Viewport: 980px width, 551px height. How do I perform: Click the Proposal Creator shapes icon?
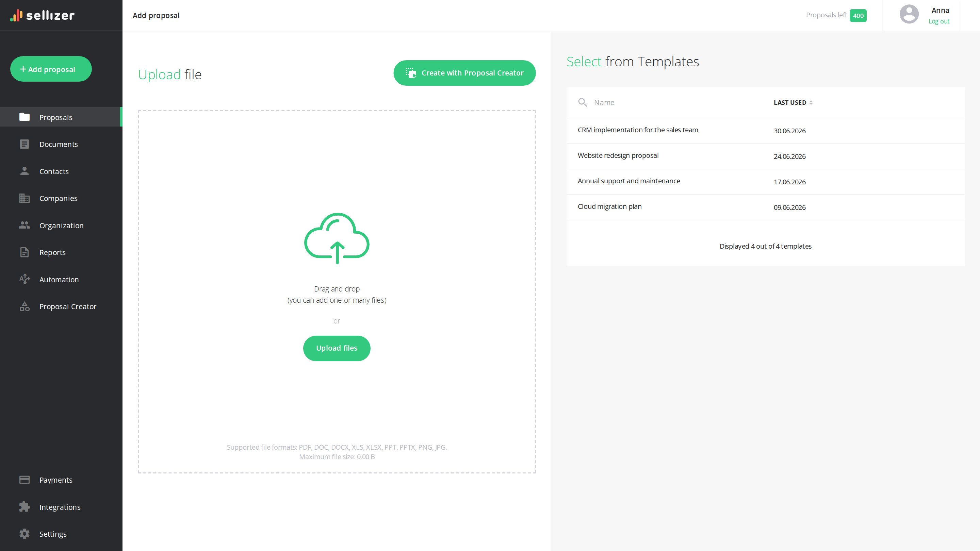pyautogui.click(x=24, y=306)
